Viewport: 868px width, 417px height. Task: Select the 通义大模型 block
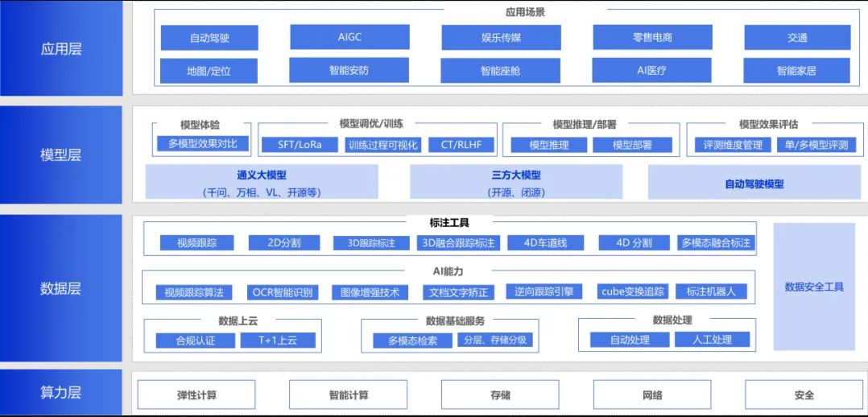tap(262, 182)
